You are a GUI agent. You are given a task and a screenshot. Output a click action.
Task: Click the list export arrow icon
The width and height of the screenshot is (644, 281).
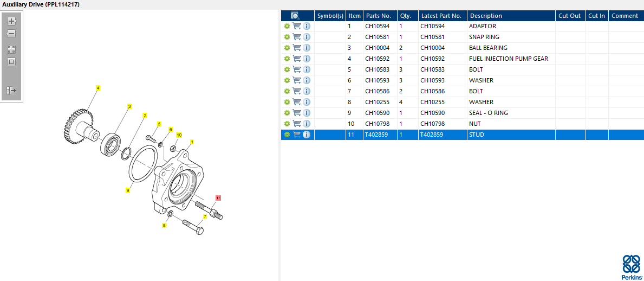tap(11, 91)
